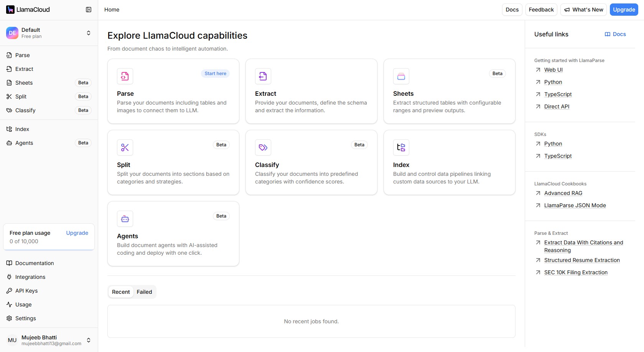Select the Recent jobs tab
Image resolution: width=644 pixels, height=352 pixels.
tap(121, 292)
